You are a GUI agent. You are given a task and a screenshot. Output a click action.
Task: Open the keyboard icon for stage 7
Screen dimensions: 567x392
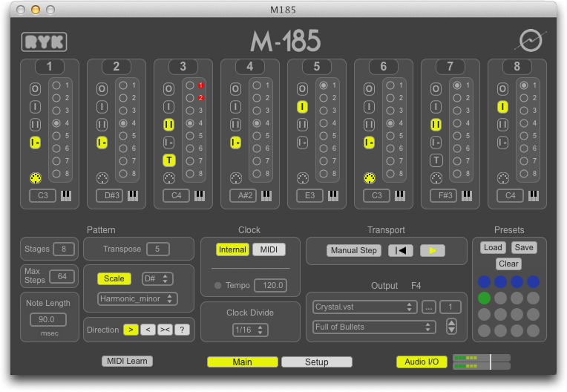click(x=467, y=196)
